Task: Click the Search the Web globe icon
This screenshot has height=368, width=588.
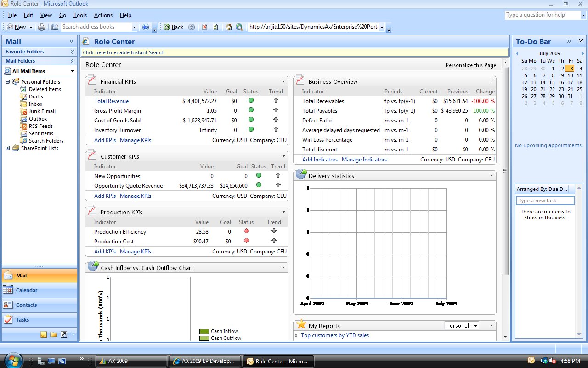Action: [239, 27]
